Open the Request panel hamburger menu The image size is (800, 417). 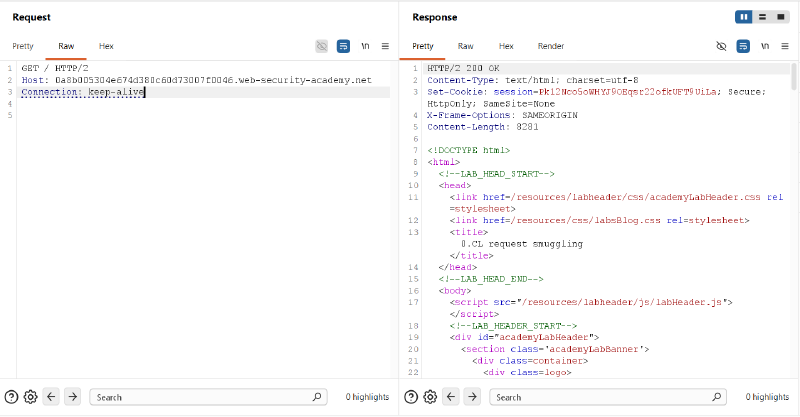pos(385,46)
